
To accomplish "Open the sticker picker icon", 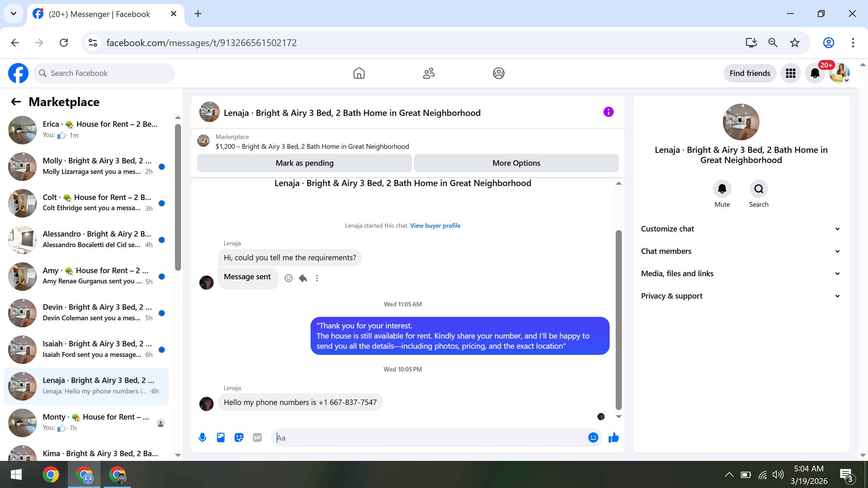I will tap(239, 438).
